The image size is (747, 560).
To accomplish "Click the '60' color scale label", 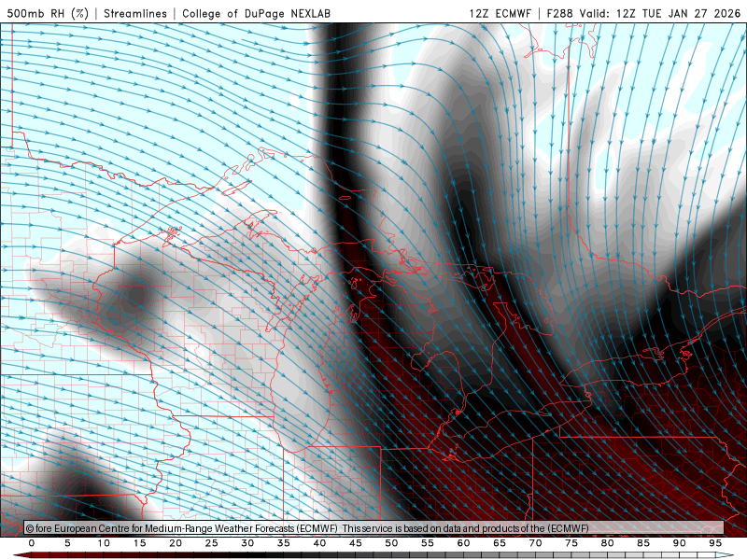I will pyautogui.click(x=463, y=543).
